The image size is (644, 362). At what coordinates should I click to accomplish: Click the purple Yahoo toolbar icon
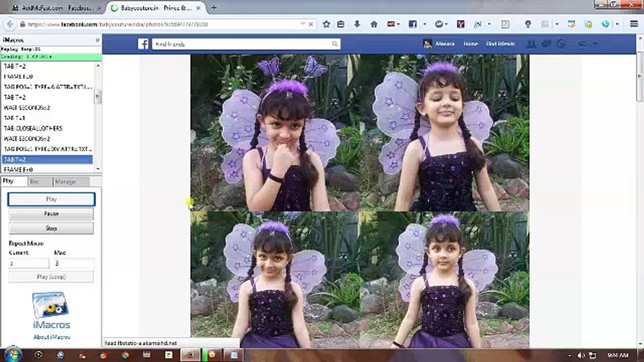pos(460,24)
